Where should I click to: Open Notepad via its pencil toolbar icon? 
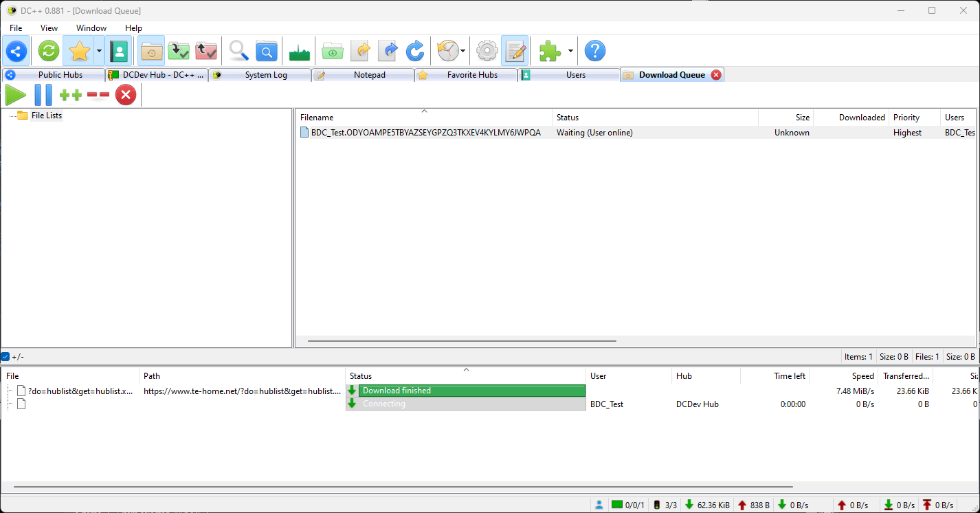click(x=515, y=50)
